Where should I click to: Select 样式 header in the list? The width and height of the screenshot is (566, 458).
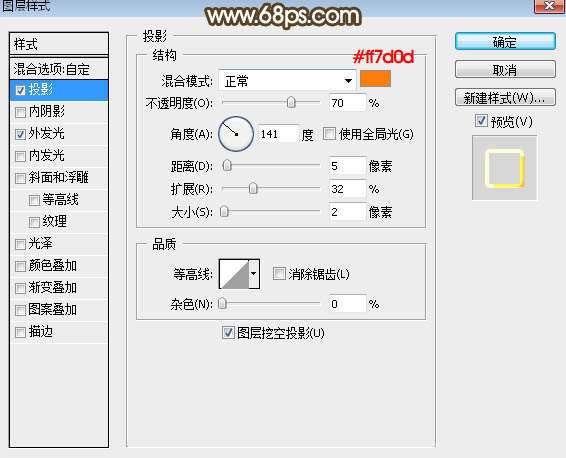pos(59,45)
